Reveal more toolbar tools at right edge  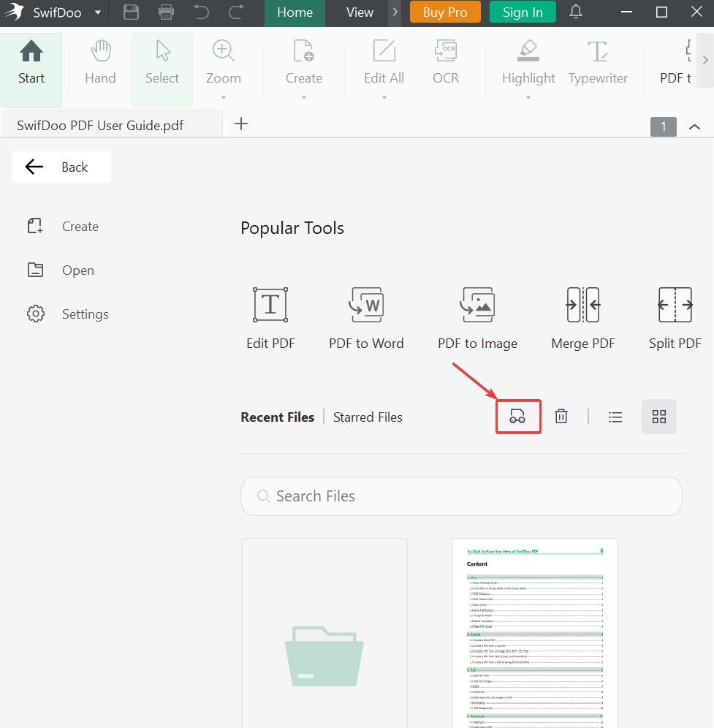pyautogui.click(x=705, y=61)
